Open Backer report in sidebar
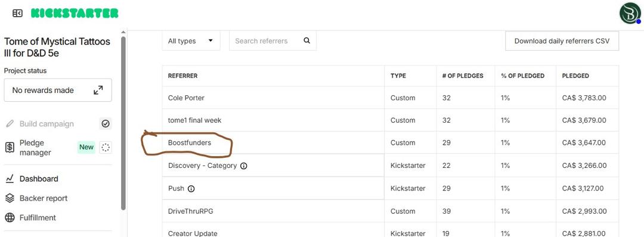Viewport: 644px width, 237px height. [44, 198]
